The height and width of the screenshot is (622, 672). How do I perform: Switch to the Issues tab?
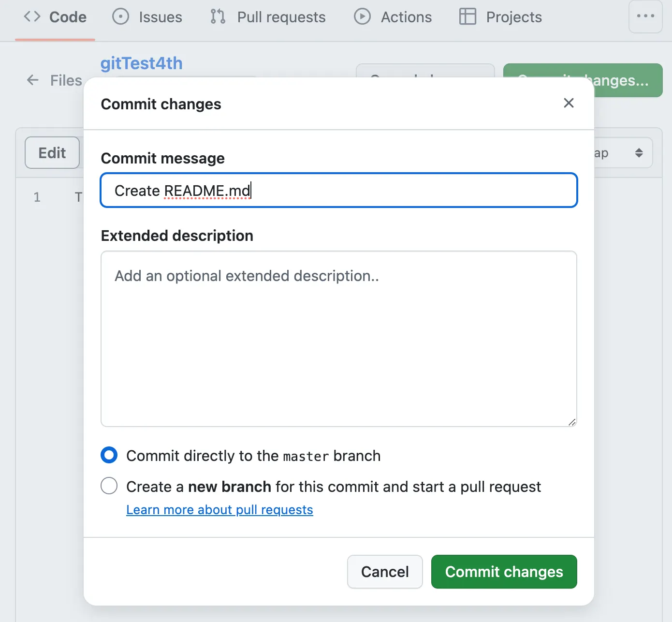(x=160, y=17)
